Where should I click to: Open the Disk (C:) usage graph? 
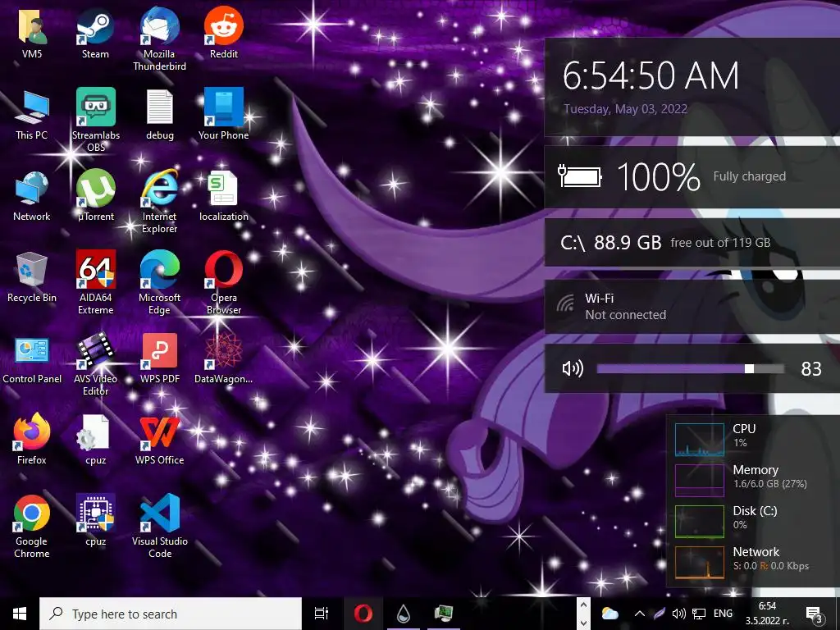pos(699,521)
